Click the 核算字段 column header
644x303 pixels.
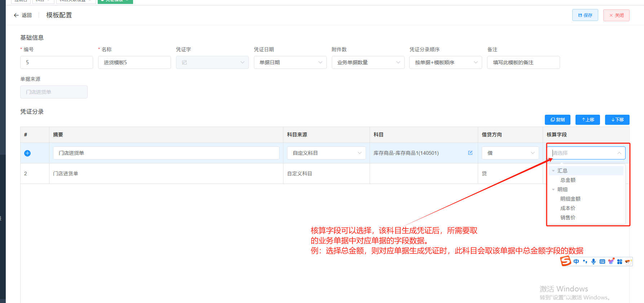[x=557, y=135]
